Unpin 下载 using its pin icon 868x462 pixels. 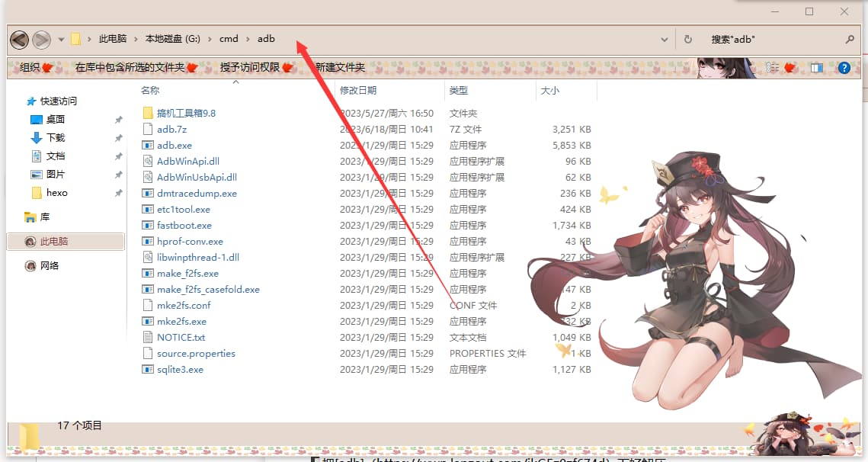coord(118,138)
